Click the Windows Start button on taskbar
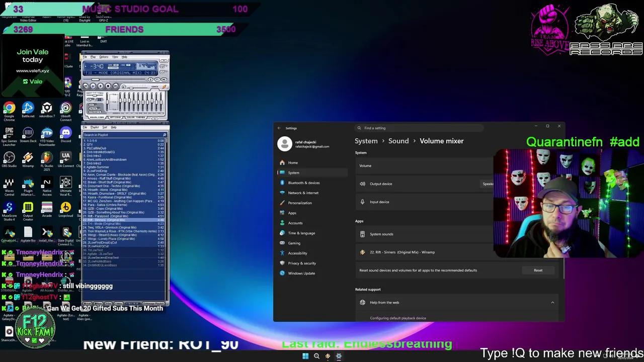The height and width of the screenshot is (362, 644). point(305,356)
